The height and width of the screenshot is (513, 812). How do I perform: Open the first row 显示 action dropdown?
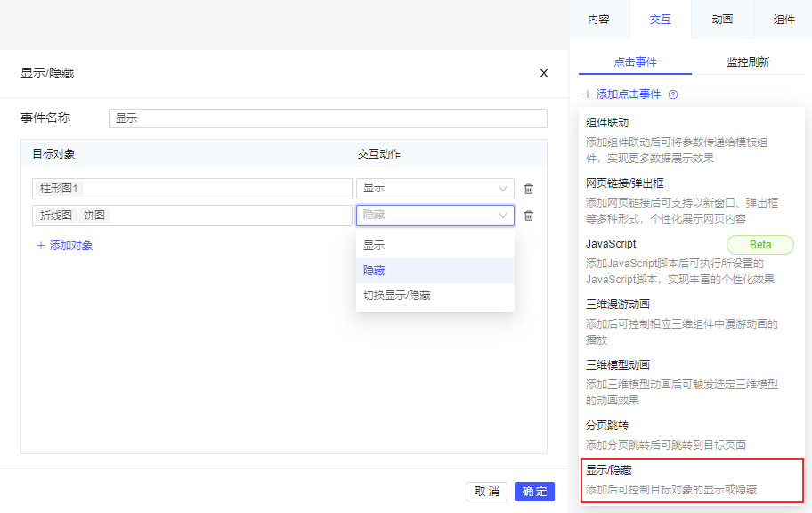434,189
